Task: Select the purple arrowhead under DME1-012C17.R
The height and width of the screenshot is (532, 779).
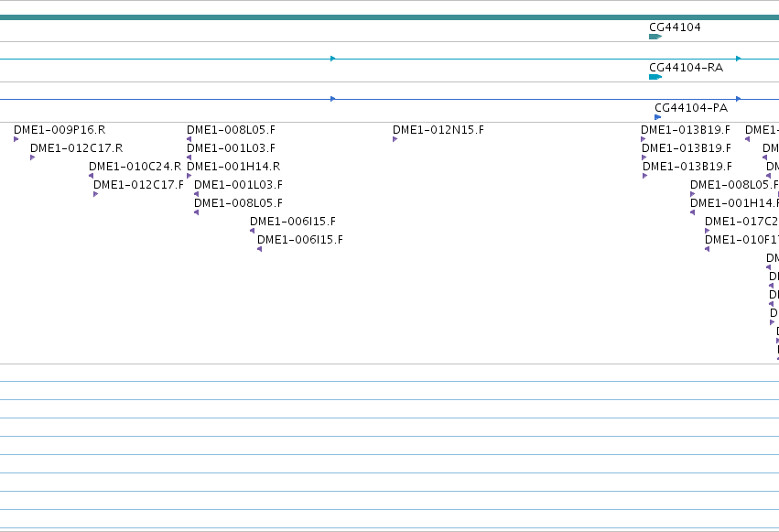Action: coord(33,157)
